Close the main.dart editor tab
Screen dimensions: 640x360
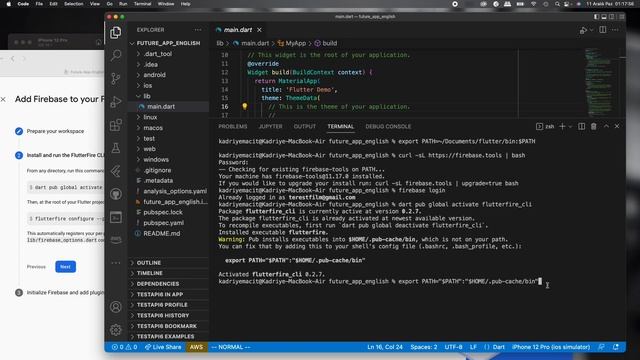pos(259,30)
